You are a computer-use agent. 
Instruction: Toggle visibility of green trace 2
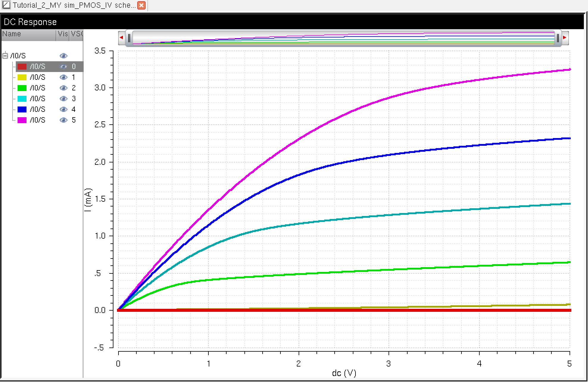[x=63, y=88]
